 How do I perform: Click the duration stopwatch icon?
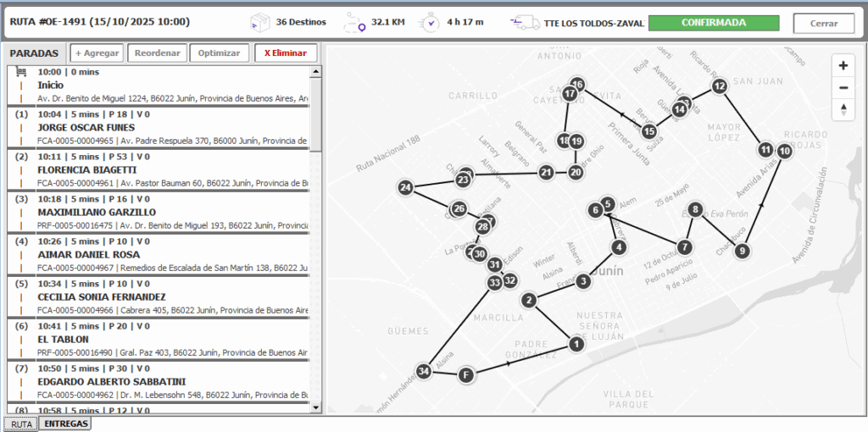[x=431, y=23]
